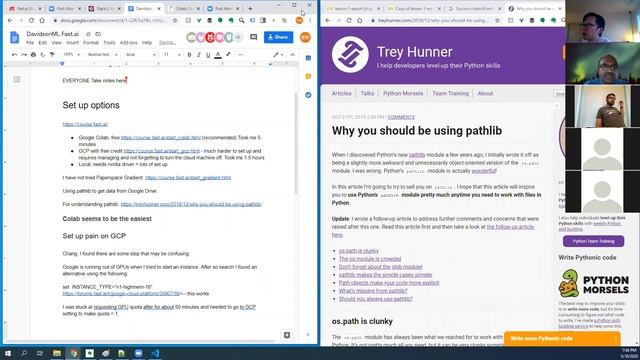Click the Google Docs home icon
Viewport: 640px width, 360px height.
click(15, 38)
